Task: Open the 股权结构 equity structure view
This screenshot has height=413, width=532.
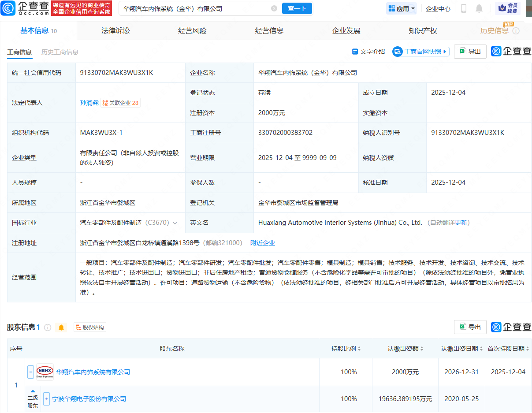Action: pyautogui.click(x=89, y=327)
